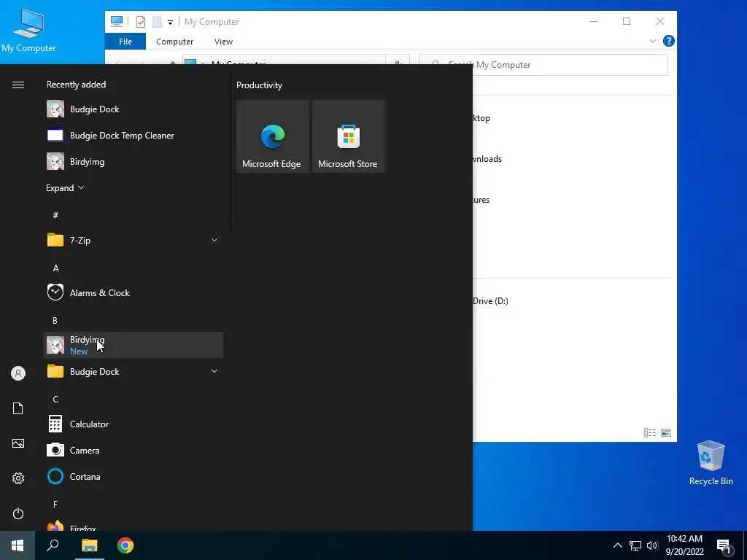
Task: Open Budgie Dock folder under B
Action: [x=133, y=371]
